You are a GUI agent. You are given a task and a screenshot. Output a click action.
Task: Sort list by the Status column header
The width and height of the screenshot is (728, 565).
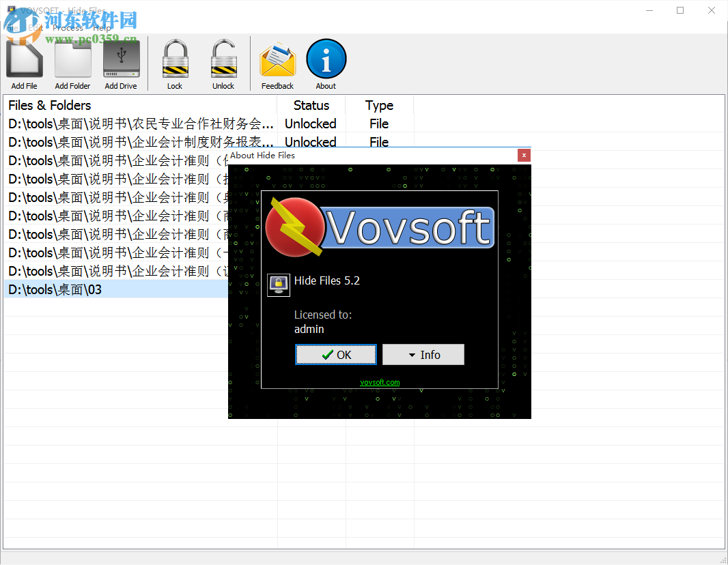point(311,105)
